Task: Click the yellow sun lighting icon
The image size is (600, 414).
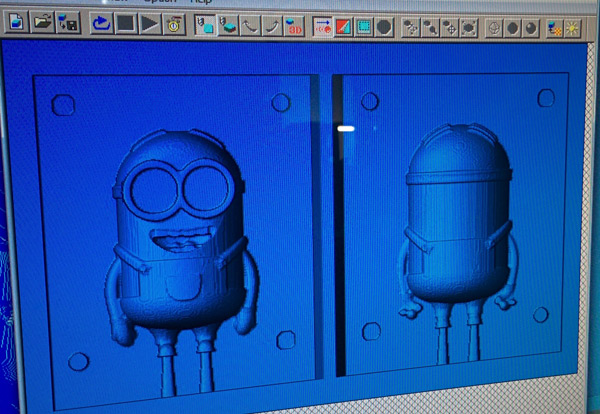Action: [572, 29]
